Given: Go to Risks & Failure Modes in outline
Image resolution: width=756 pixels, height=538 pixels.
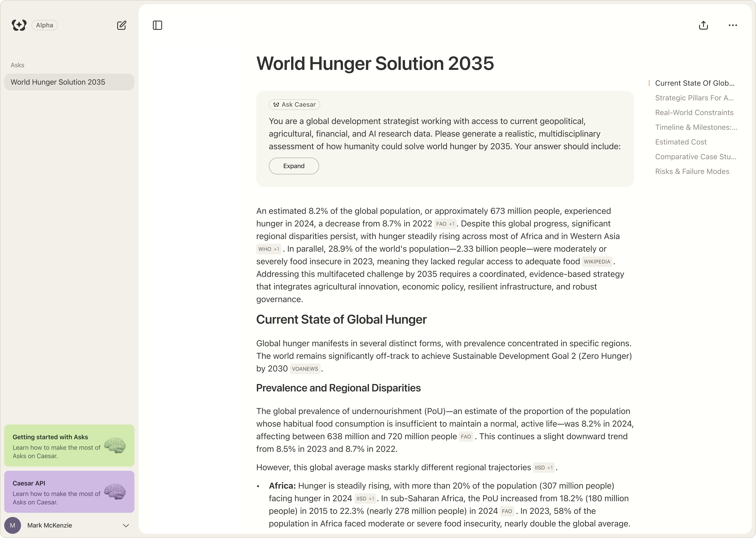Looking at the screenshot, I should [692, 172].
